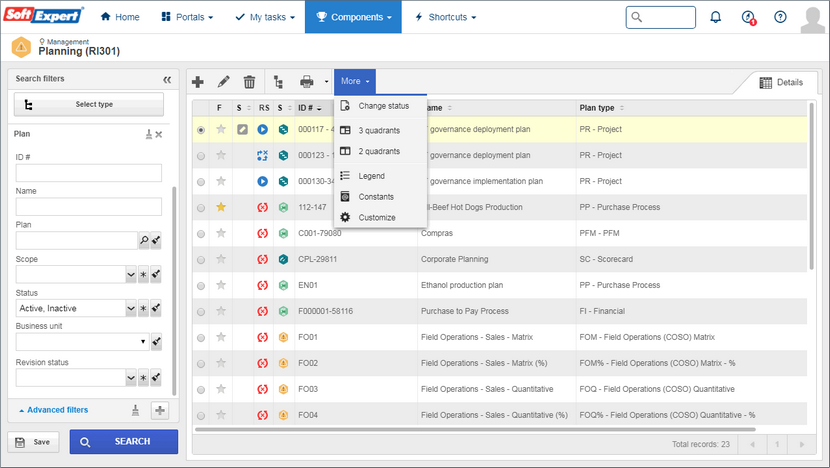
Task: Click the Save filter button
Action: (33, 442)
